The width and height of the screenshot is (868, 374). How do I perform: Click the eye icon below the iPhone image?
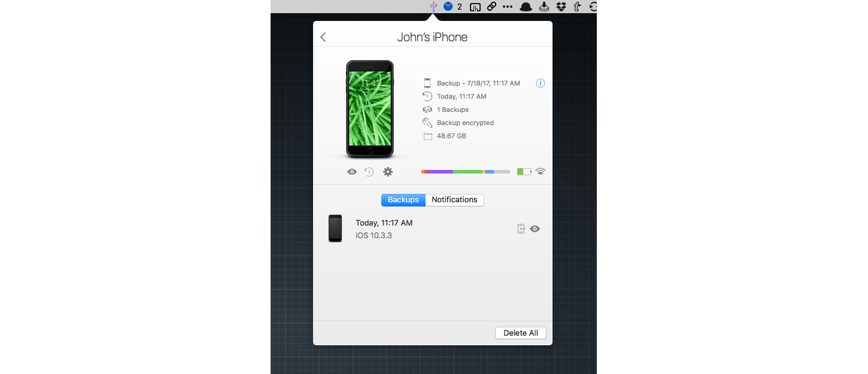352,172
